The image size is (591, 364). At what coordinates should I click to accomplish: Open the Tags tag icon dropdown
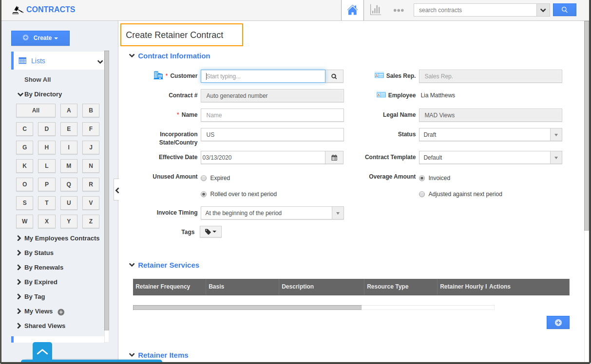pyautogui.click(x=210, y=232)
